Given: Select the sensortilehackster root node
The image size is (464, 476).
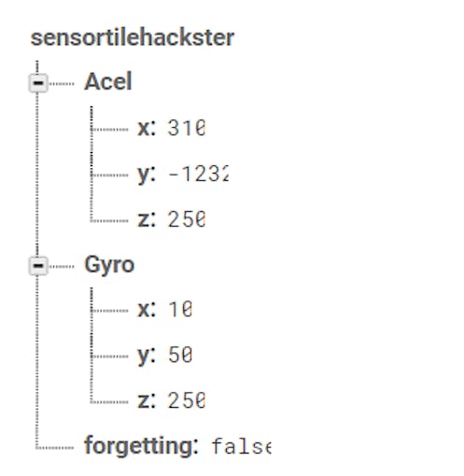Looking at the screenshot, I should (x=133, y=37).
